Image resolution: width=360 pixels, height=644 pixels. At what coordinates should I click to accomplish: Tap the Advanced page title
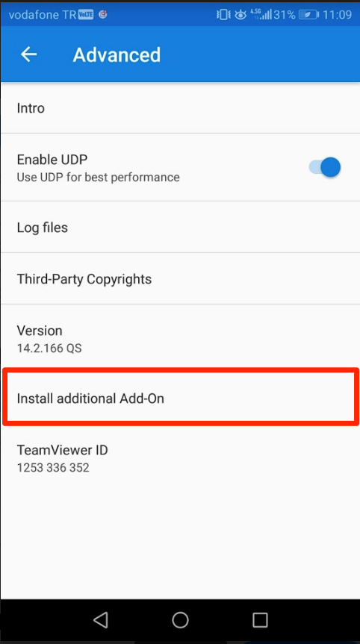117,54
